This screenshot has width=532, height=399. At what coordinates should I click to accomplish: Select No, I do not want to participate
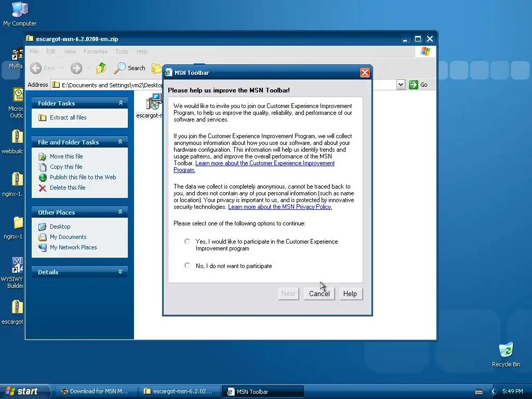(x=187, y=265)
